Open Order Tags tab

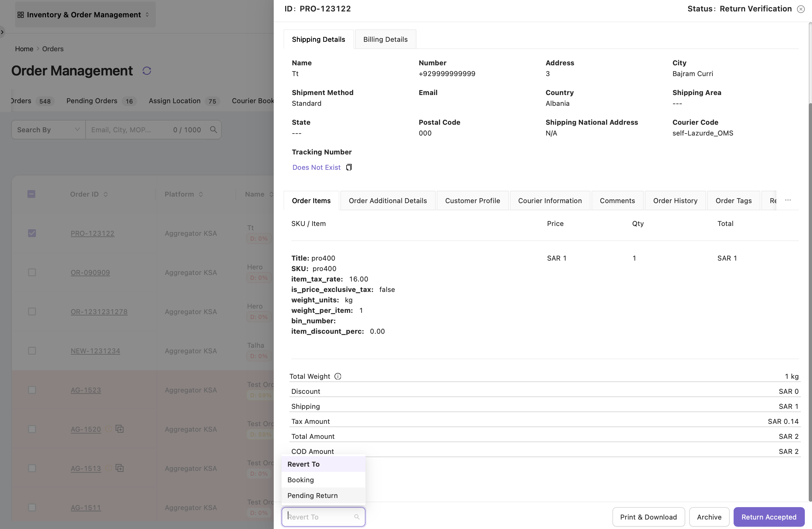coord(733,200)
